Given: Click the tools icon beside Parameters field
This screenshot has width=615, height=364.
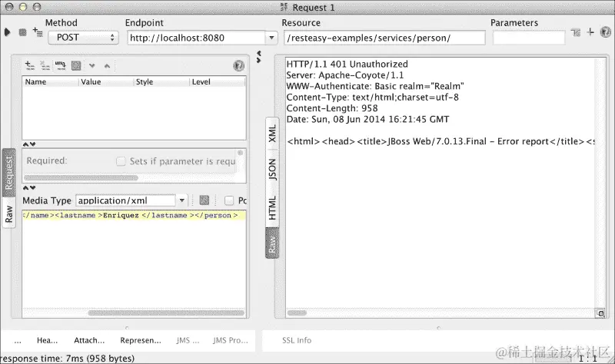Looking at the screenshot, I should (576, 32).
